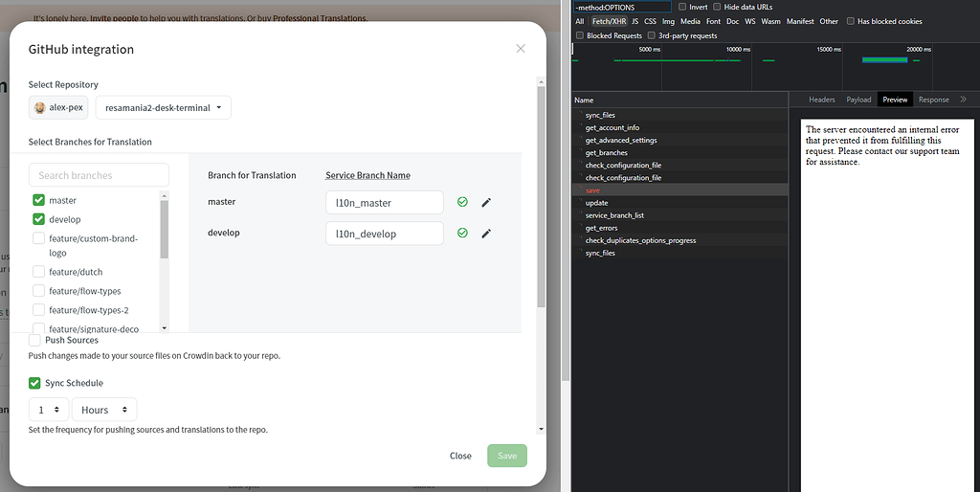Click the Service Branch Name header link
The height and width of the screenshot is (492, 980).
pos(367,175)
